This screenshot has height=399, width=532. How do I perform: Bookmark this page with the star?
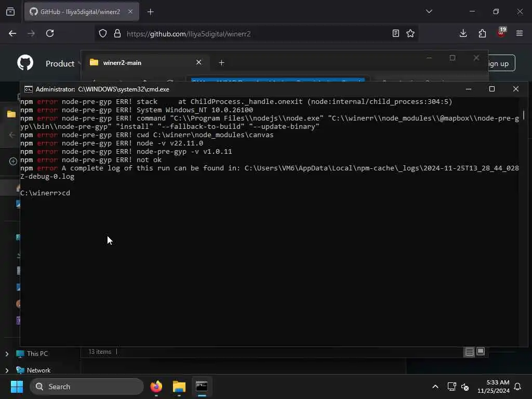point(410,34)
